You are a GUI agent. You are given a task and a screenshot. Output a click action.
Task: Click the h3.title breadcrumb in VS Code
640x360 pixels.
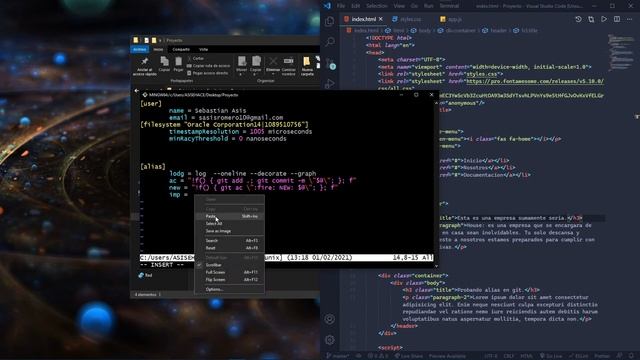(x=525, y=30)
